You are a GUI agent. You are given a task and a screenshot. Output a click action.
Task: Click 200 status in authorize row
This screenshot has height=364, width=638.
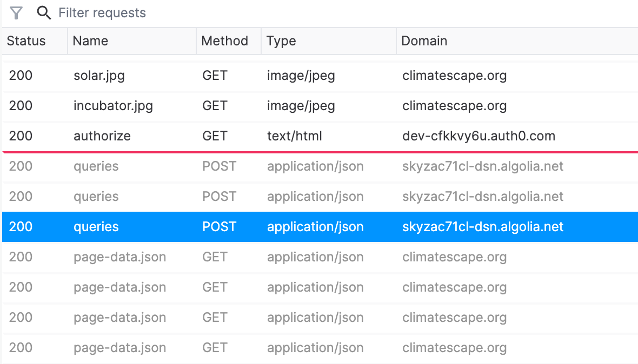click(21, 136)
